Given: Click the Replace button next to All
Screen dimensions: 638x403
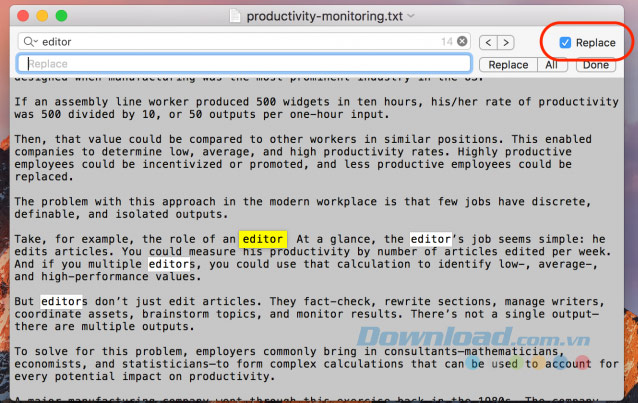Looking at the screenshot, I should (x=508, y=65).
